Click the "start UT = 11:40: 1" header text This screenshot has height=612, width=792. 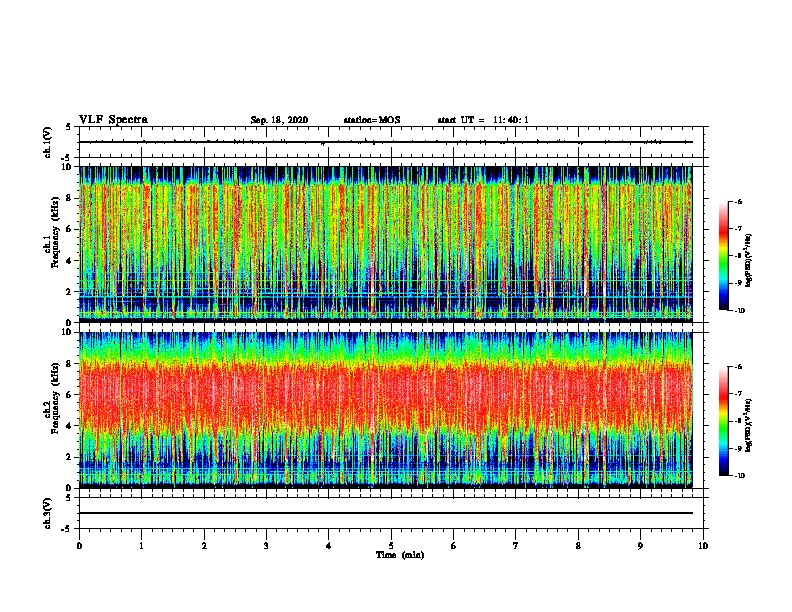(x=483, y=120)
